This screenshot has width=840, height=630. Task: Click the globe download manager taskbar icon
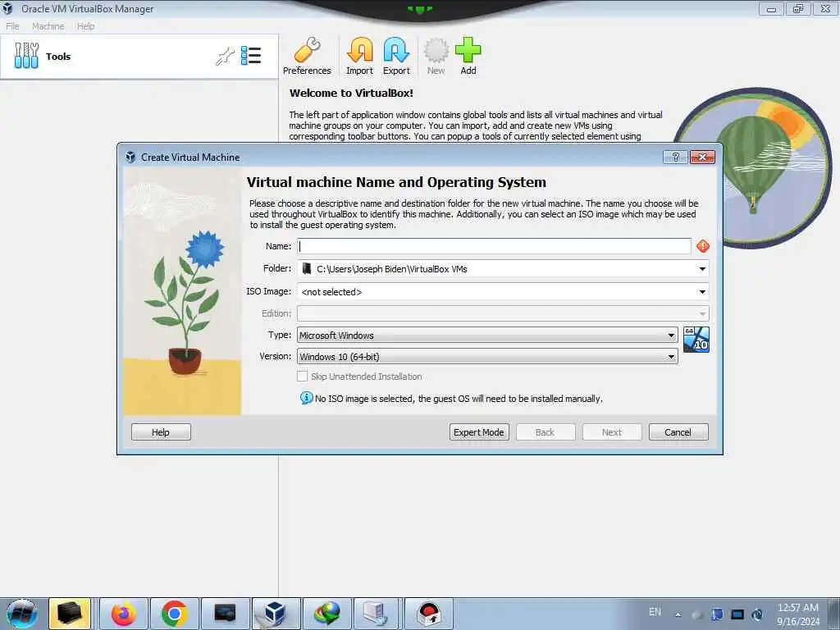326,614
